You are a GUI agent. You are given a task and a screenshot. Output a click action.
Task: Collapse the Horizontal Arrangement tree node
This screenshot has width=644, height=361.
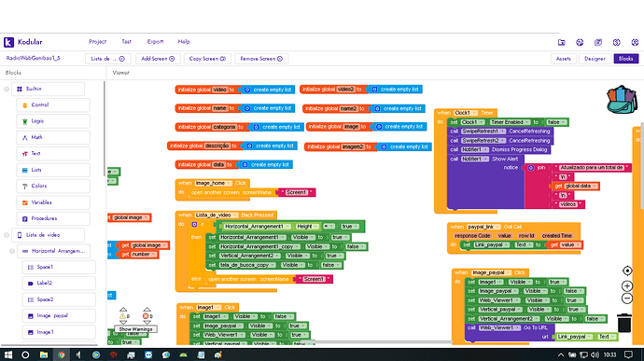(12, 251)
